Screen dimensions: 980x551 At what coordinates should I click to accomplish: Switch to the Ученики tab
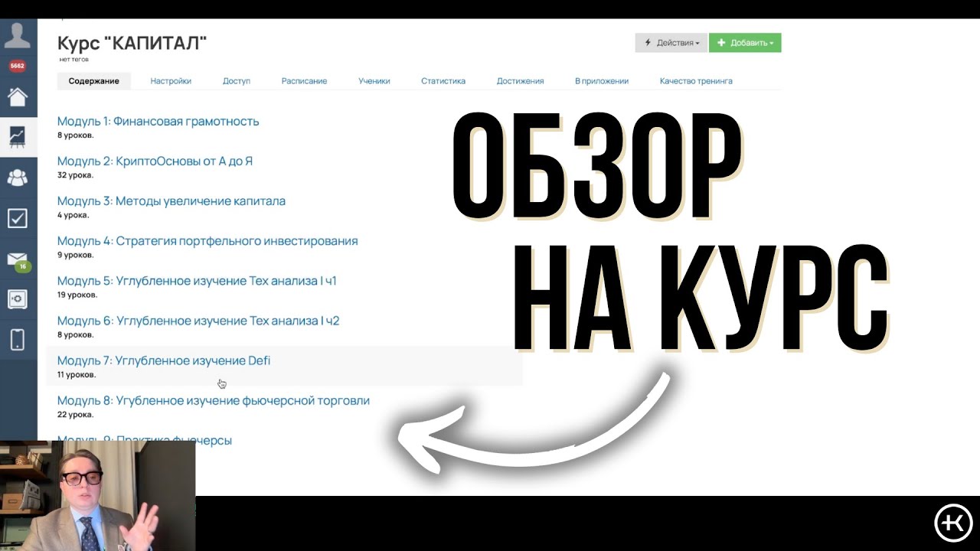pyautogui.click(x=374, y=81)
